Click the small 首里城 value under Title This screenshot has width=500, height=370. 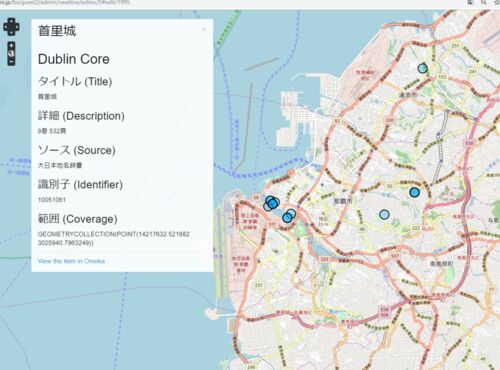coord(47,97)
